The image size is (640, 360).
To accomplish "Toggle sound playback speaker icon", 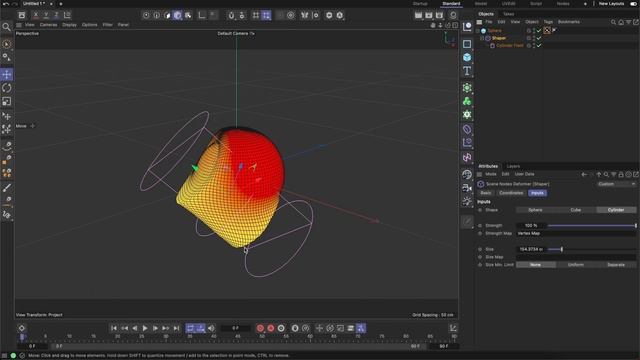I will coord(211,328).
